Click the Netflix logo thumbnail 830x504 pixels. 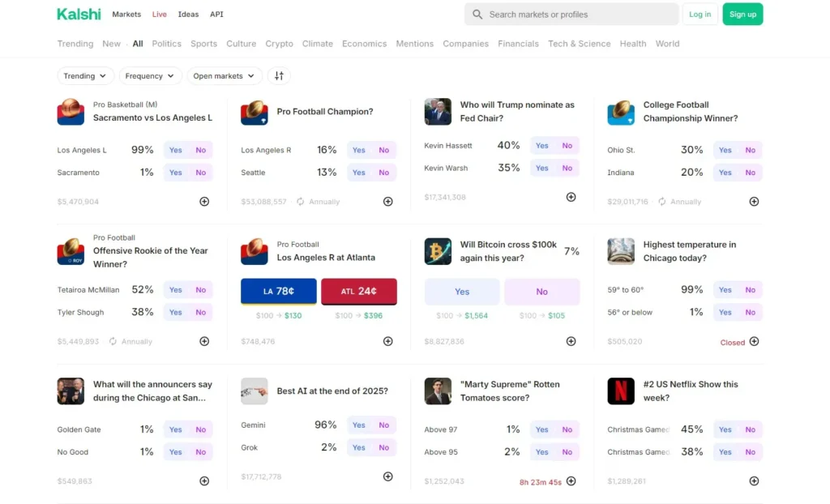[x=621, y=391]
